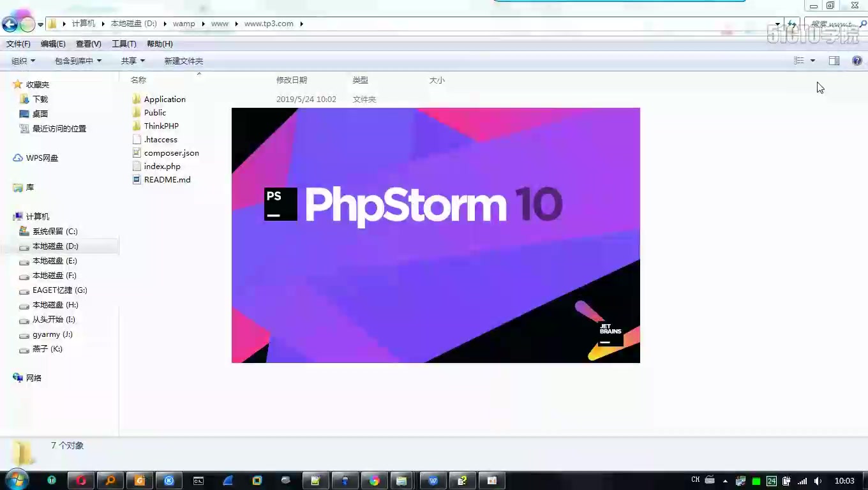868x490 pixels.
Task: Create a new folder with 新建文件夹
Action: coord(184,61)
